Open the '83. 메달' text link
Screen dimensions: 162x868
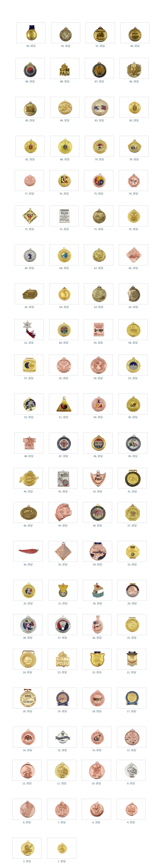[99, 120]
